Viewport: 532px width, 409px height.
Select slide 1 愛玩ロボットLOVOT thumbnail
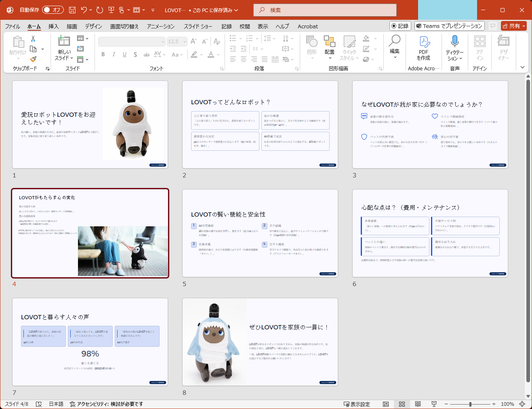click(90, 124)
